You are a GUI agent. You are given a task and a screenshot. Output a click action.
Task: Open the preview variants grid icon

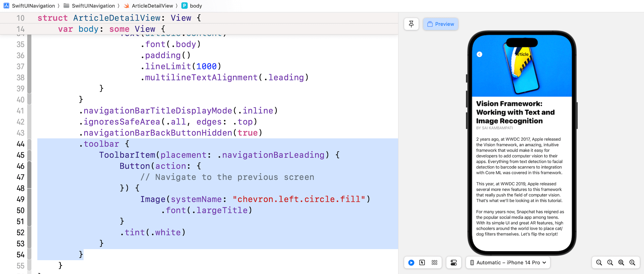pos(434,263)
